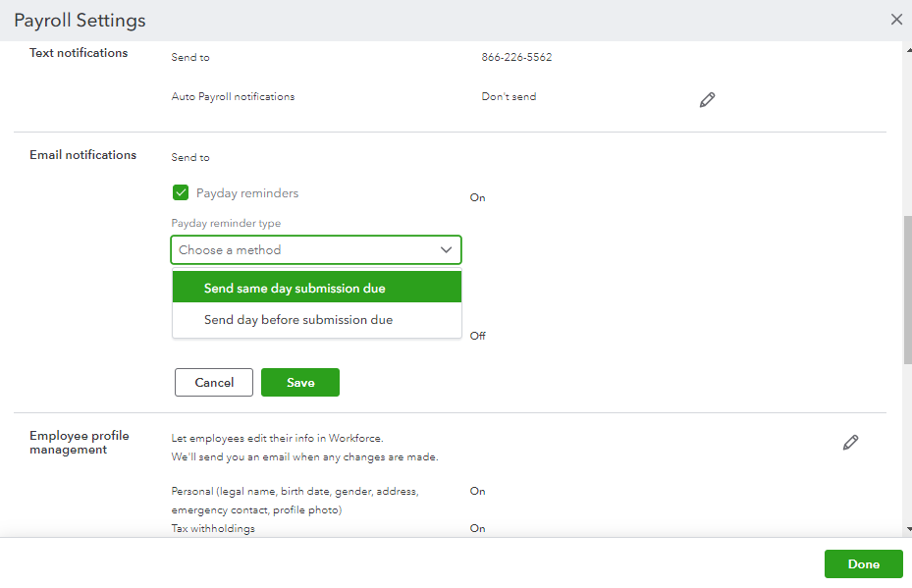Click the Auto Payroll notifications label

tap(233, 97)
